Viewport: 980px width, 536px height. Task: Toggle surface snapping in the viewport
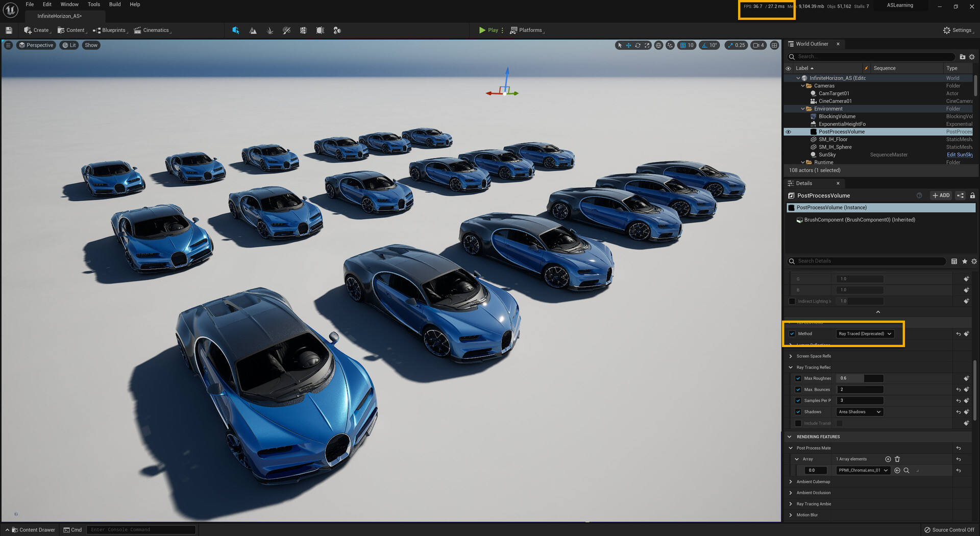[x=670, y=45]
